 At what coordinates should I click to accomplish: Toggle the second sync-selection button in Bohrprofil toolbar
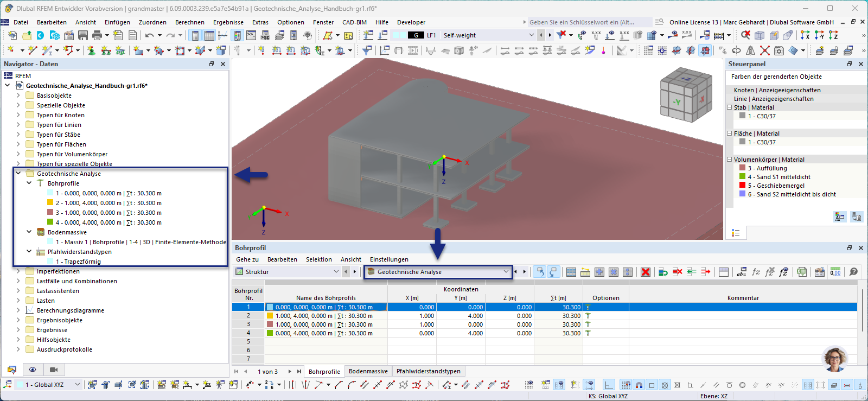coord(553,272)
